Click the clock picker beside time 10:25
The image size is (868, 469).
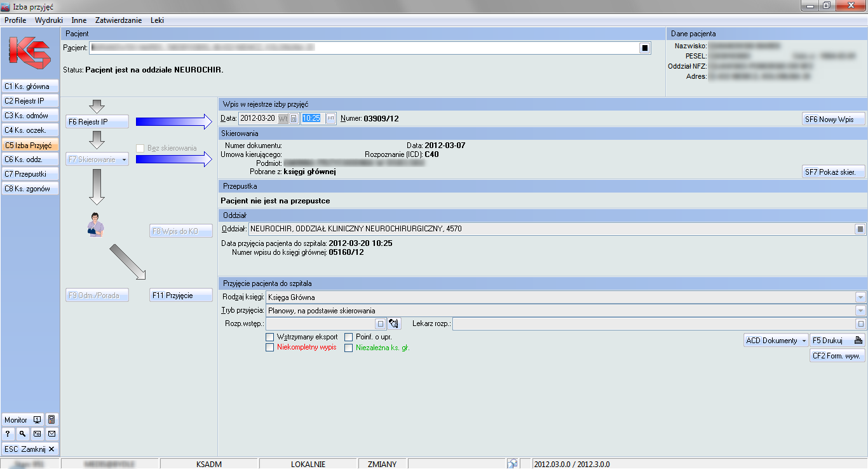(331, 118)
